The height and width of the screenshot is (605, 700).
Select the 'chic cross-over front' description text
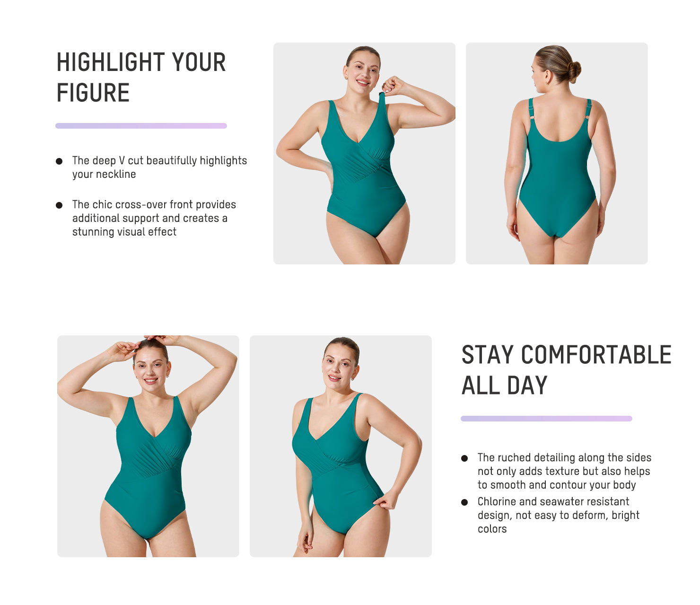(154, 218)
